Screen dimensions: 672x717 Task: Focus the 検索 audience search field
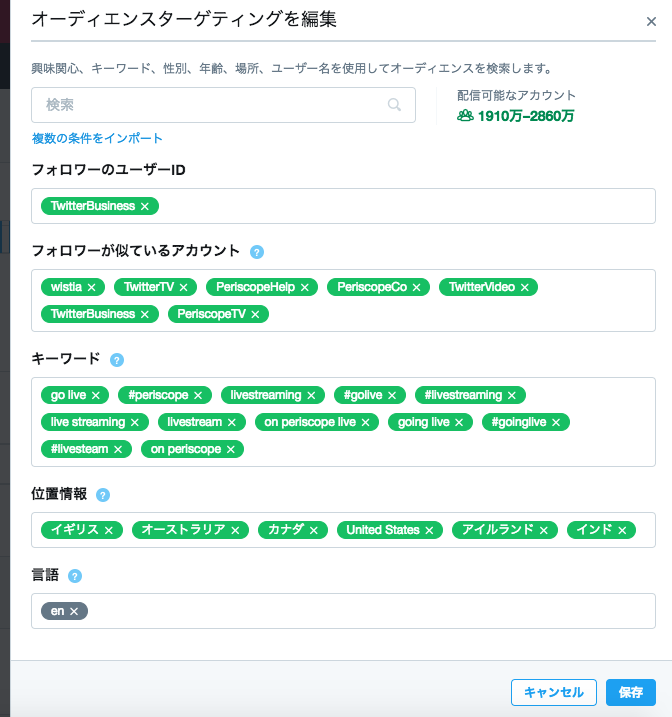224,105
